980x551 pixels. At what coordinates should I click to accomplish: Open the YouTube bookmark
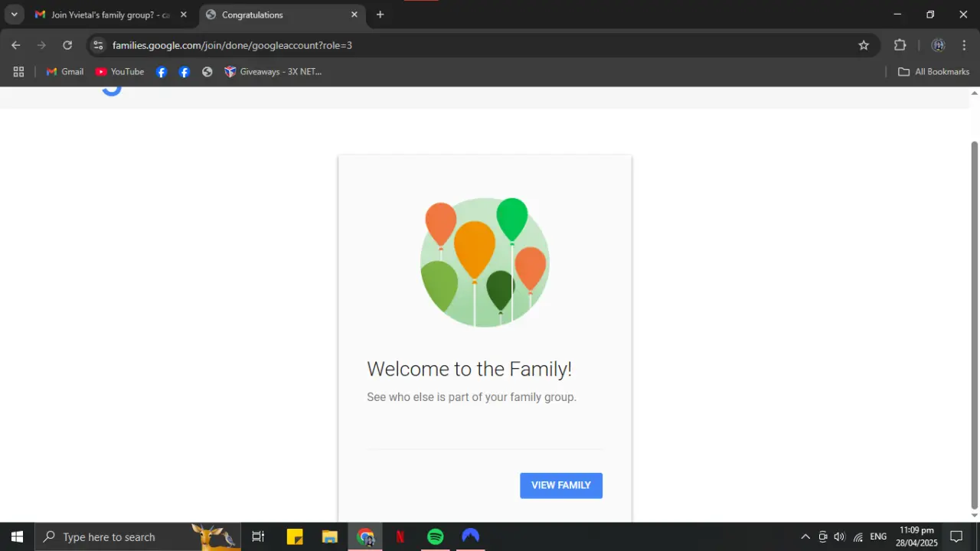[119, 71]
